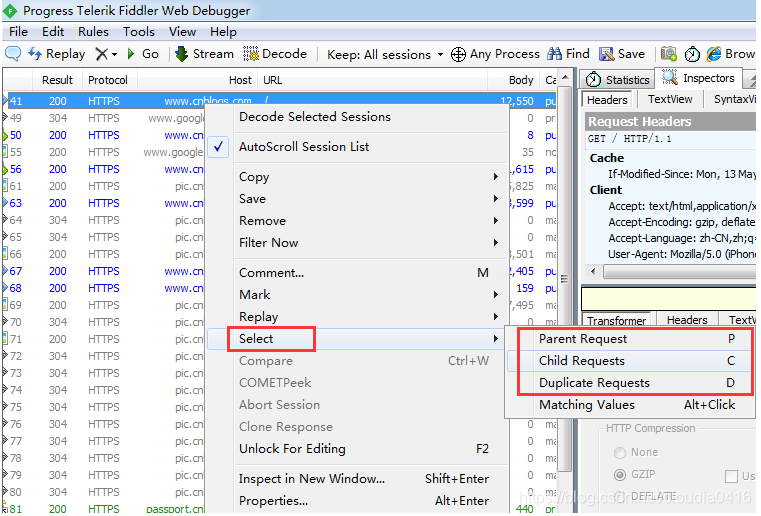Click the Any Process target icon

coord(458,54)
